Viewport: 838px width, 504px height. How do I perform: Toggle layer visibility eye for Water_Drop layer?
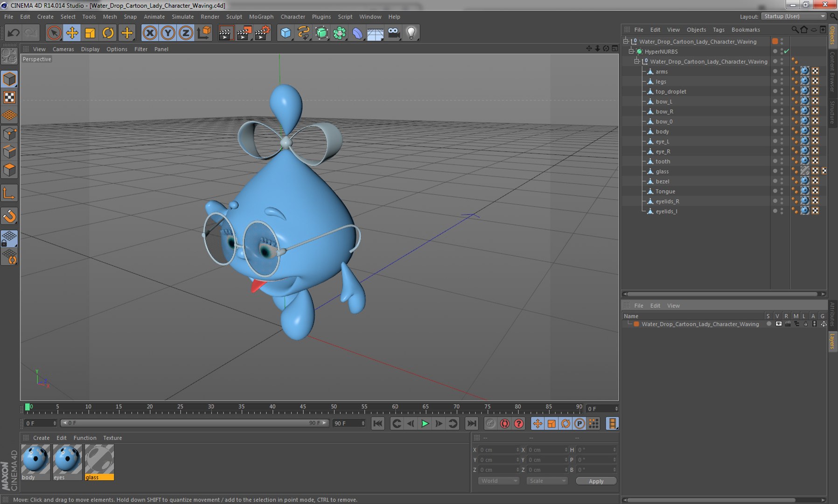click(778, 324)
